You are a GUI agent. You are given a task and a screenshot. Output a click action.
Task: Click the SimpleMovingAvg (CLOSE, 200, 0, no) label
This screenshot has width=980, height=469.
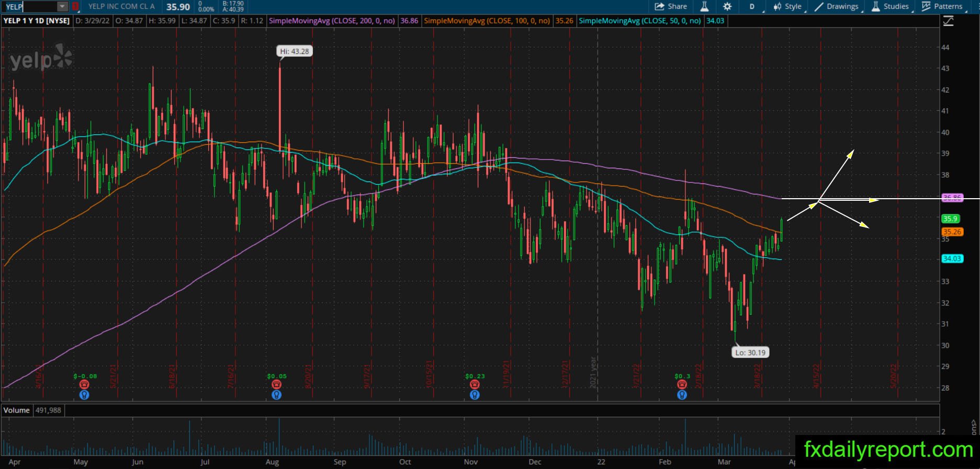pos(332,21)
